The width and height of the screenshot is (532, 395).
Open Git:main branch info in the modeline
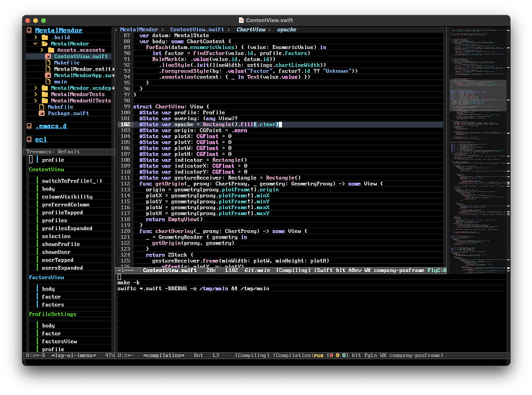257,270
